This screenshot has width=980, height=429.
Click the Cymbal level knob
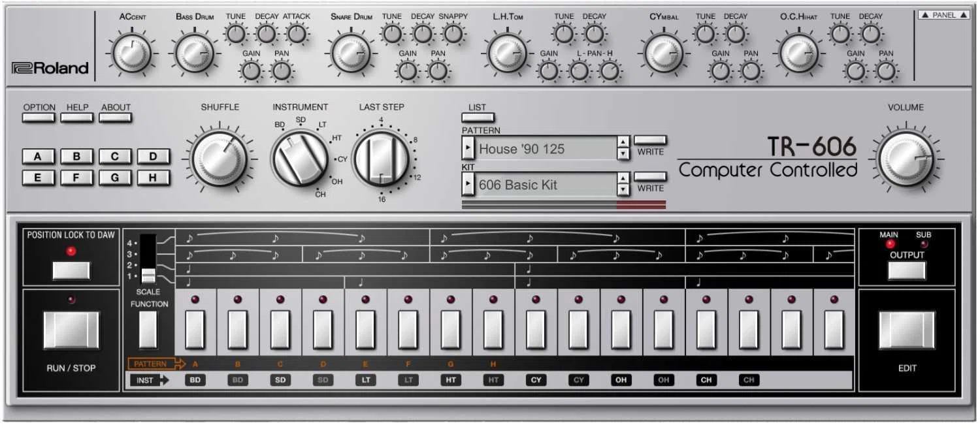click(x=663, y=54)
